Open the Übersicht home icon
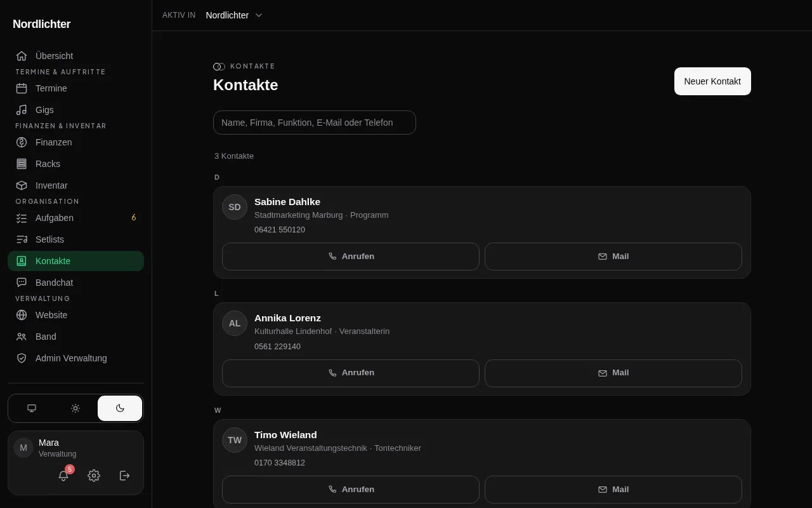 [22, 56]
